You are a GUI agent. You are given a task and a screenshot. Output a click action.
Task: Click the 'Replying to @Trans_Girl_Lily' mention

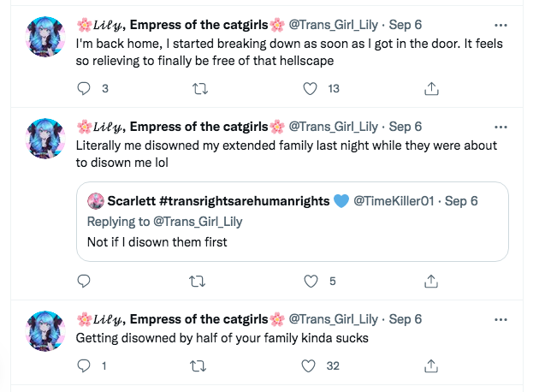click(198, 222)
